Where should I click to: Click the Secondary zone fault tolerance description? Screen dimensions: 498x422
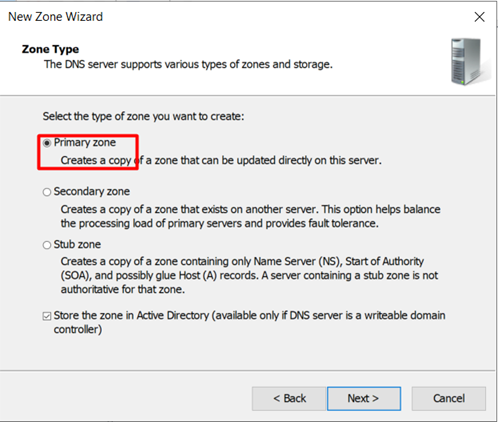tap(250, 216)
